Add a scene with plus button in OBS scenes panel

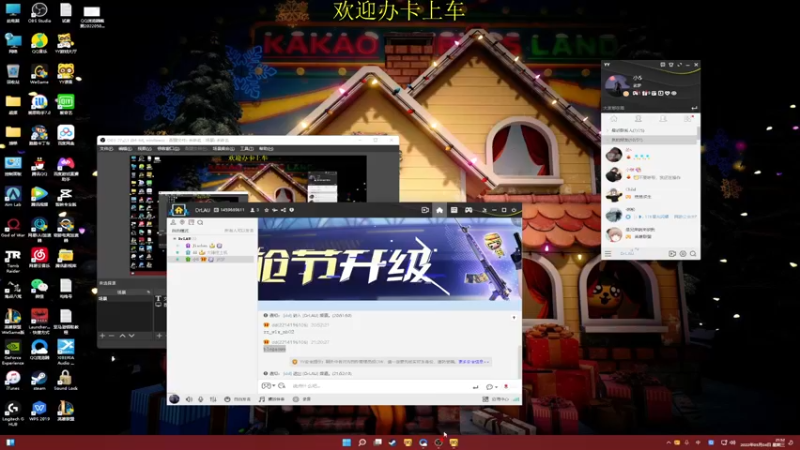[102, 336]
